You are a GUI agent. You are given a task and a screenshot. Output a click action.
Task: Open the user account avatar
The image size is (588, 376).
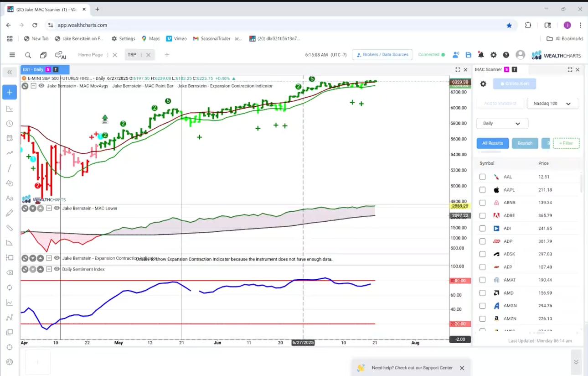pos(520,55)
